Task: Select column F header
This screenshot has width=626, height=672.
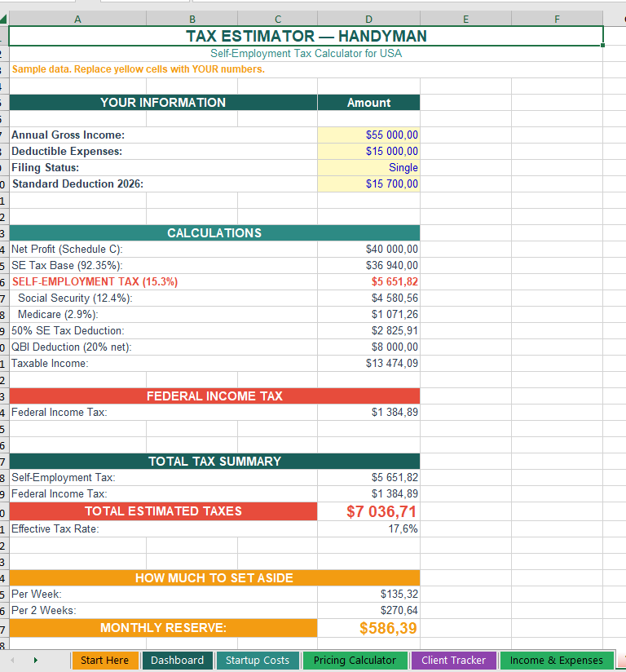Action: click(557, 20)
